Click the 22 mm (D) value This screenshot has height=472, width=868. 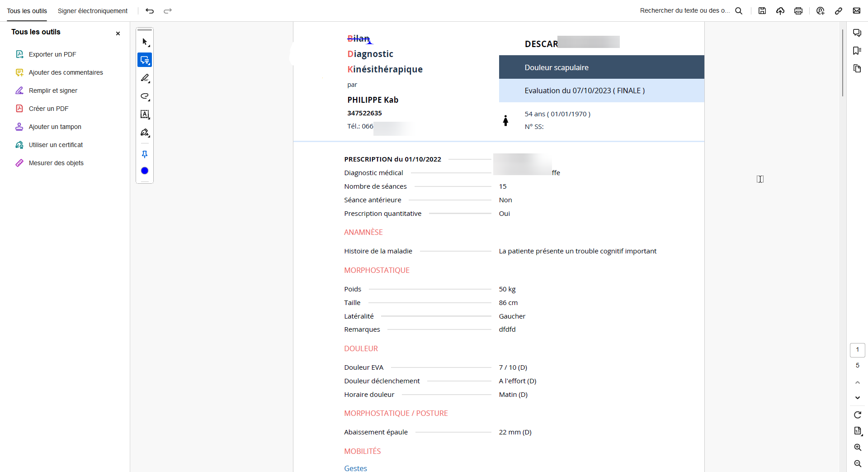(515, 432)
